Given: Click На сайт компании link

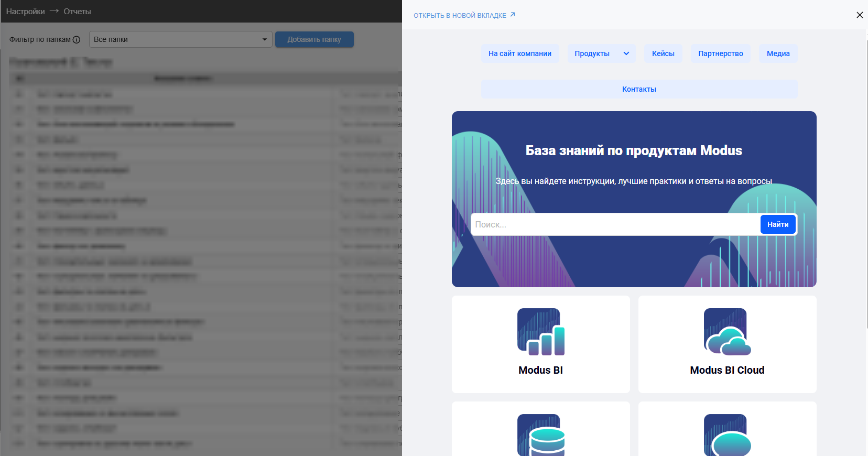Looking at the screenshot, I should click(x=519, y=53).
